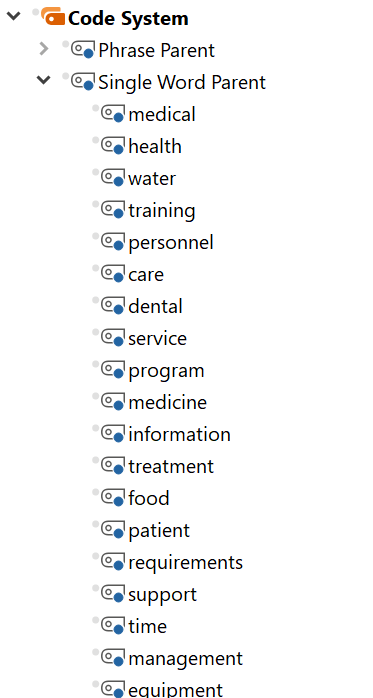This screenshot has height=698, width=373.
Task: Click the Code System label
Action: point(128,18)
